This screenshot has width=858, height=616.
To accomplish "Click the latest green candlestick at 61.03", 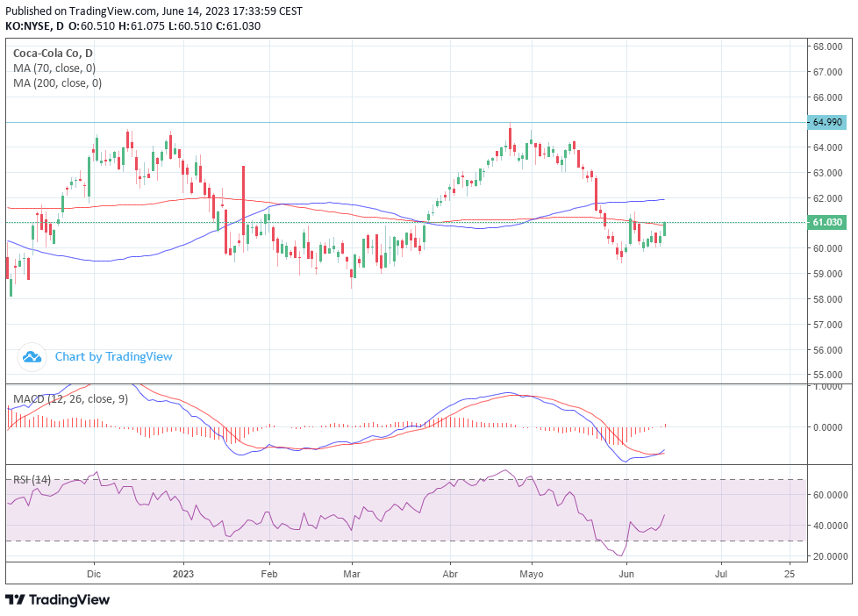I will [x=664, y=228].
